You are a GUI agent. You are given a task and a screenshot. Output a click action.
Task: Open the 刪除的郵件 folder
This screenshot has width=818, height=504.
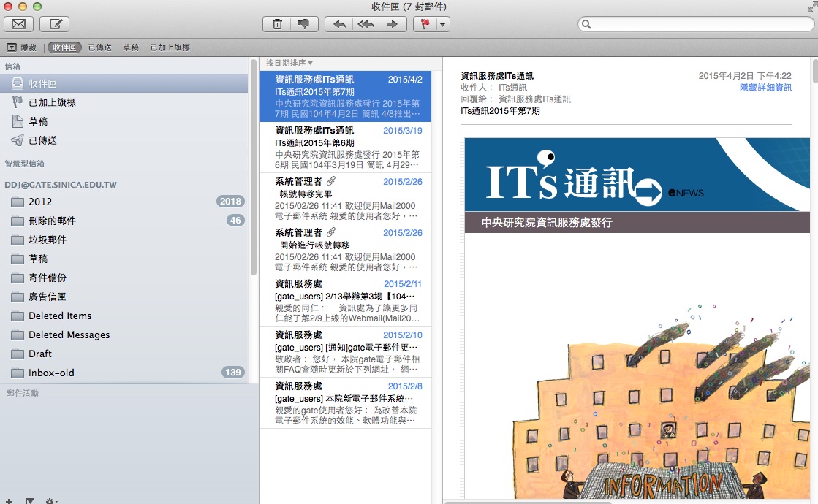click(x=124, y=221)
